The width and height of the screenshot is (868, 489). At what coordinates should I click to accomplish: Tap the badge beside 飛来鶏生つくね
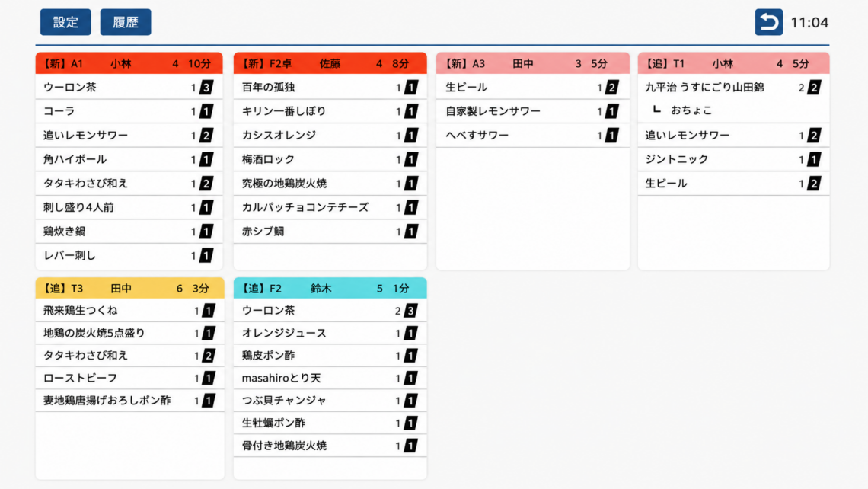(x=209, y=311)
